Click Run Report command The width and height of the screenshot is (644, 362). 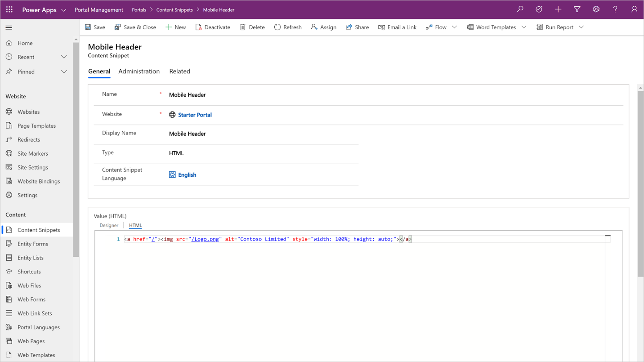pyautogui.click(x=555, y=27)
